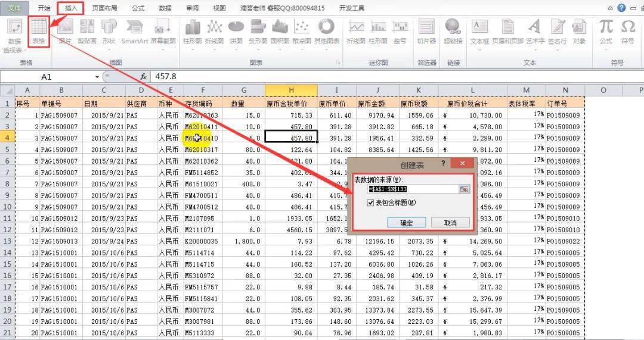Open the Data (数据) tab
Viewport: 644px width, 340px height.
(x=165, y=8)
